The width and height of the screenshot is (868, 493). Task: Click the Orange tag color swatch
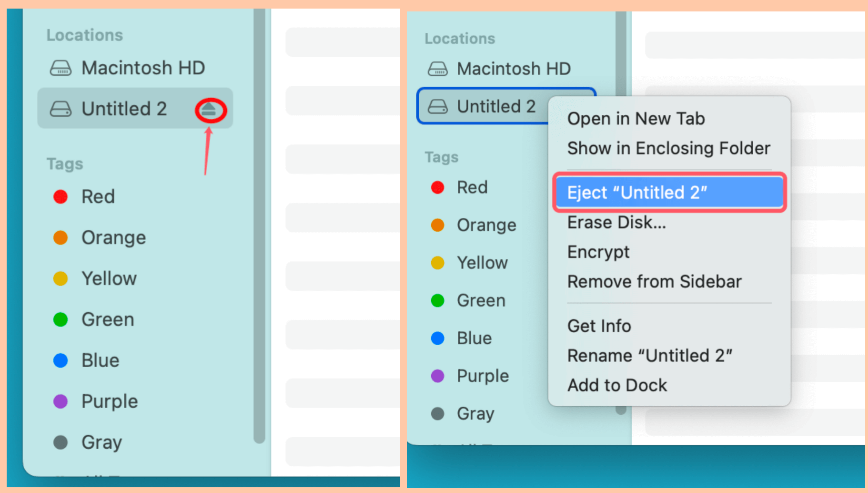[x=61, y=237]
